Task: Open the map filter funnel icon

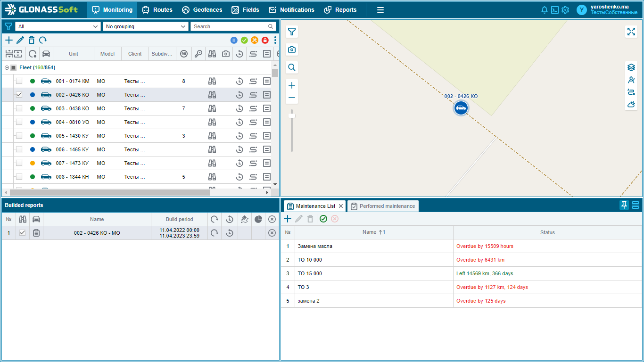Action: tap(292, 32)
